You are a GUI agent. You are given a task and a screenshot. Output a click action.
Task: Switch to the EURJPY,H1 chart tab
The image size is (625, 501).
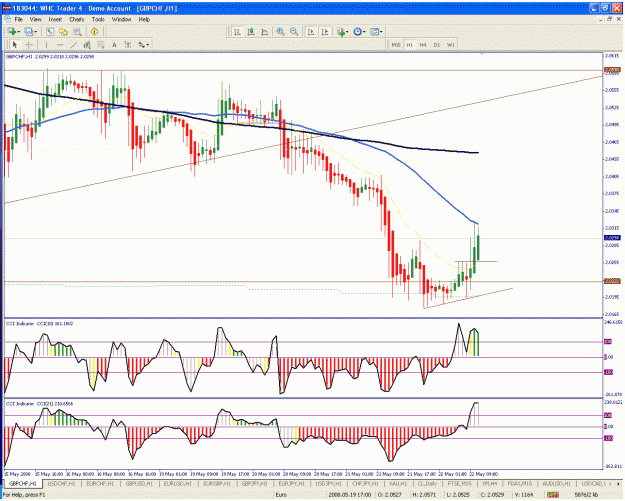pos(291,484)
